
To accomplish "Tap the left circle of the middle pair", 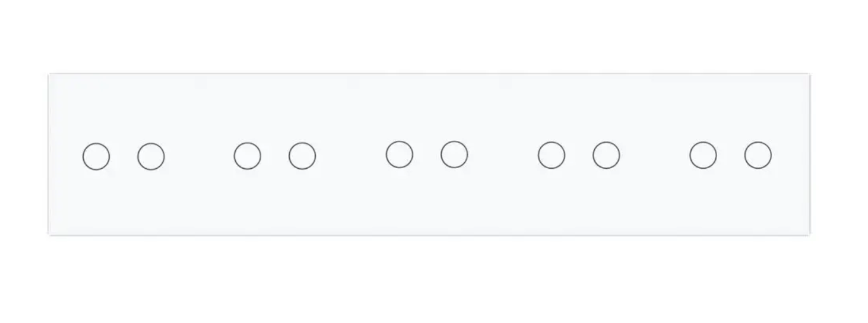I will (x=399, y=155).
